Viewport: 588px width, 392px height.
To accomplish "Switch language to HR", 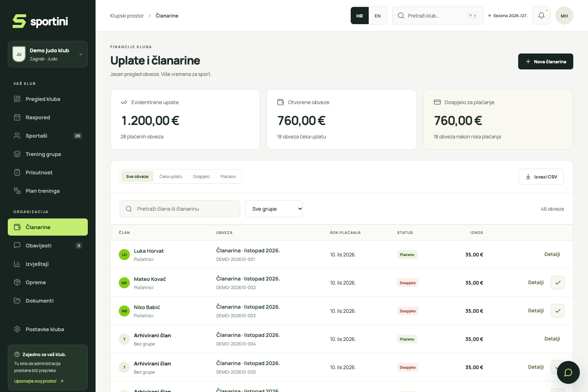I will 360,16.
